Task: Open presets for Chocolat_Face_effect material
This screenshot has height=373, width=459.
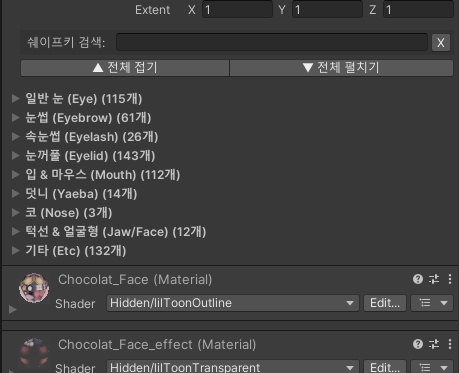Action: tap(434, 344)
